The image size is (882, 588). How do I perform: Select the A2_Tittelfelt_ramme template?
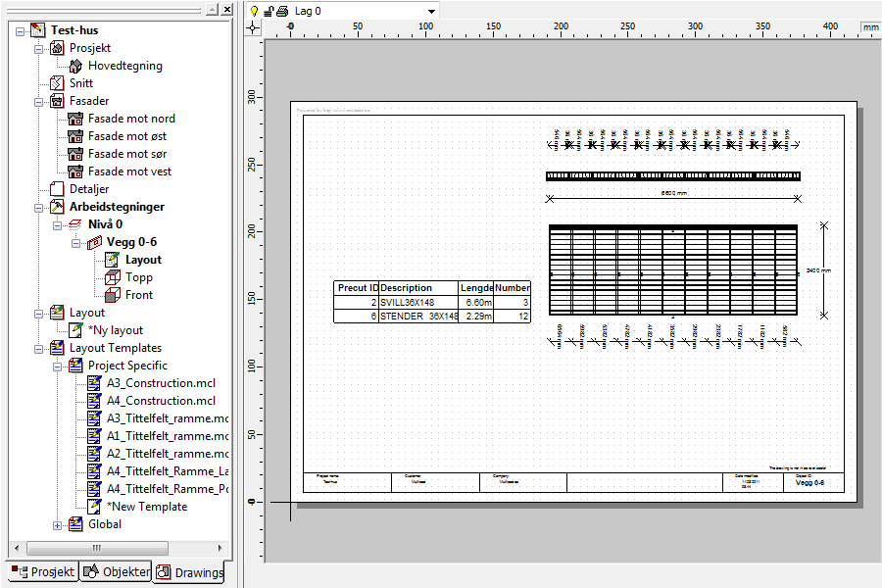coord(168,454)
